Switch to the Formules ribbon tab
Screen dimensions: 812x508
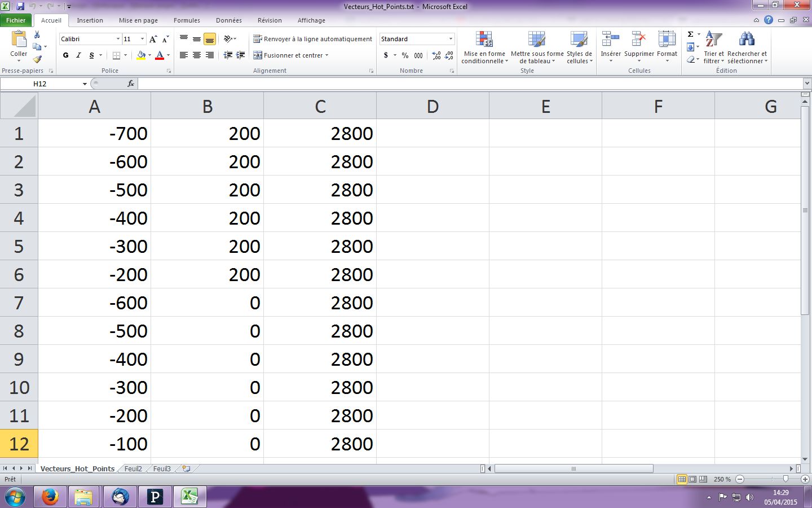[x=187, y=20]
